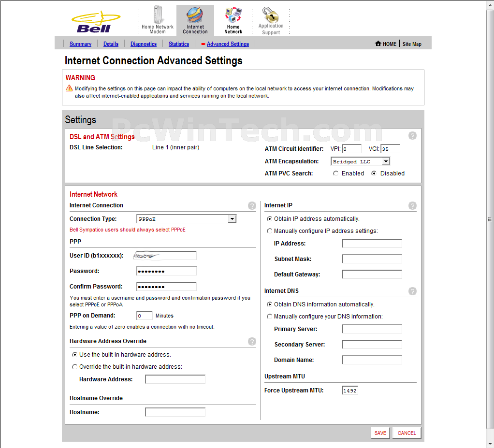
Task: Open help for Hardware Address Override
Action: [252, 342]
